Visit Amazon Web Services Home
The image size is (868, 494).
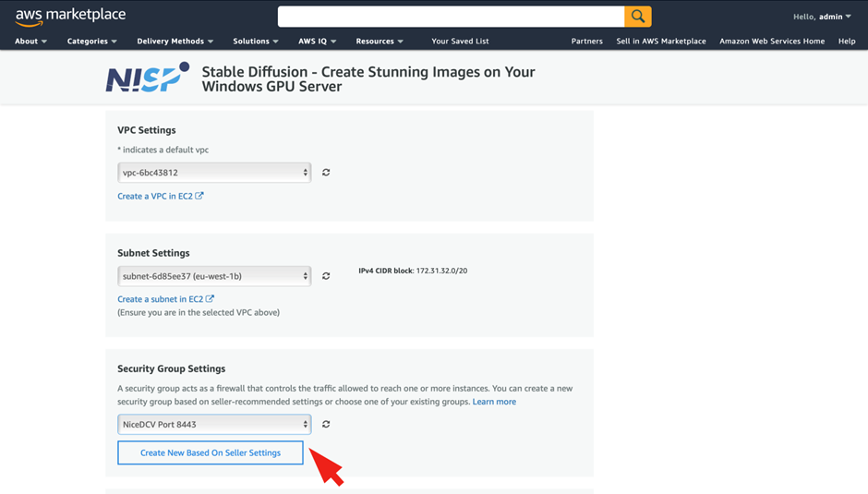772,41
